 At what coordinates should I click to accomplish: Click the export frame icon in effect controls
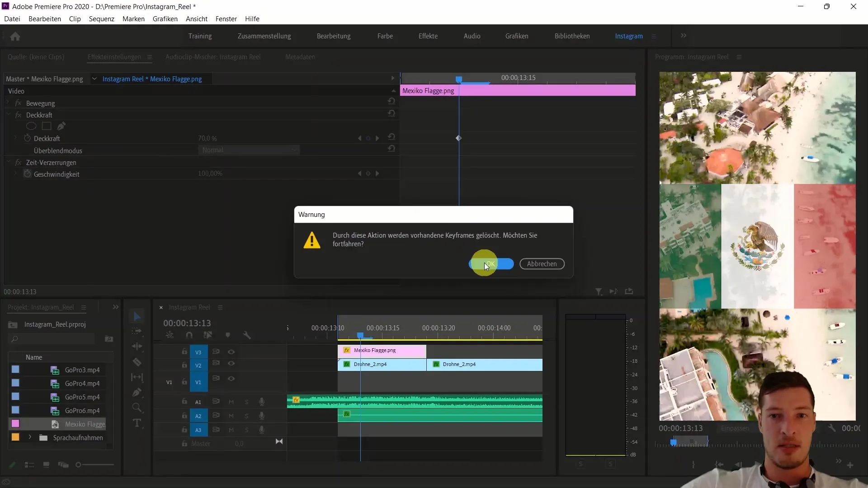(x=629, y=291)
